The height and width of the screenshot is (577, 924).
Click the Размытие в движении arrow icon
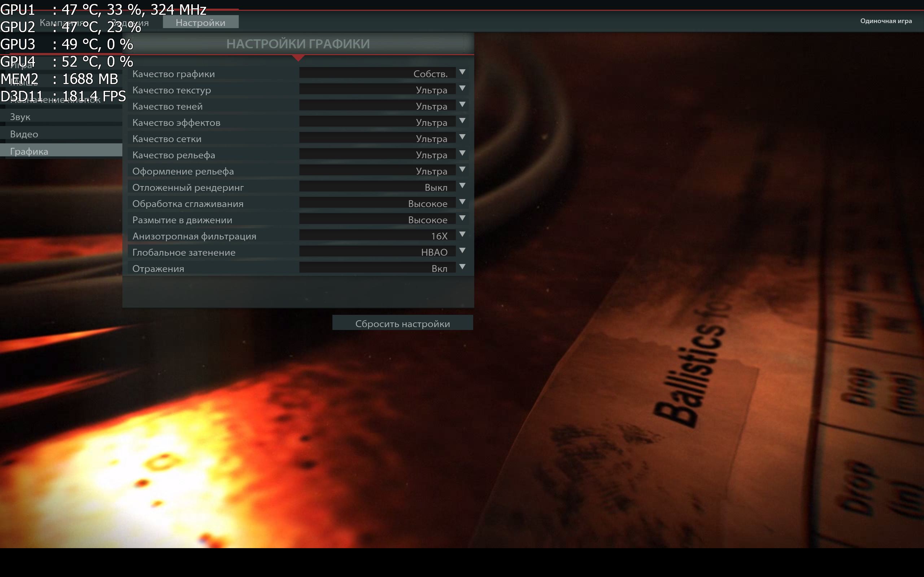(x=462, y=218)
